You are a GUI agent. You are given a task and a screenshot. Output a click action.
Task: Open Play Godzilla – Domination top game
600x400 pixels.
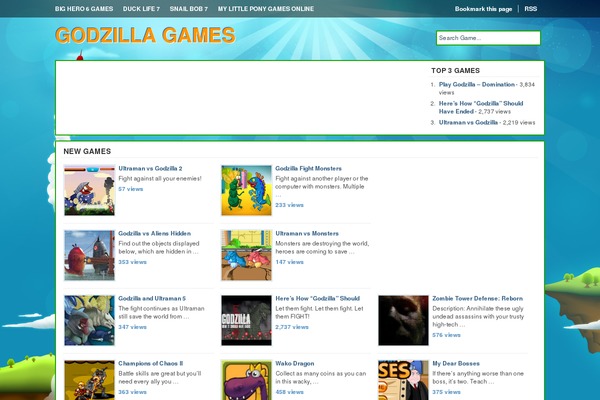pos(477,84)
